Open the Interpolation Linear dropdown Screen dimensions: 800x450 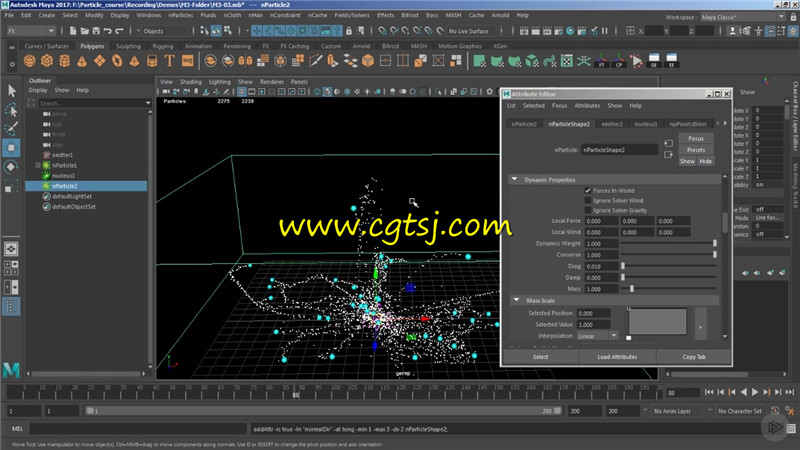(598, 336)
